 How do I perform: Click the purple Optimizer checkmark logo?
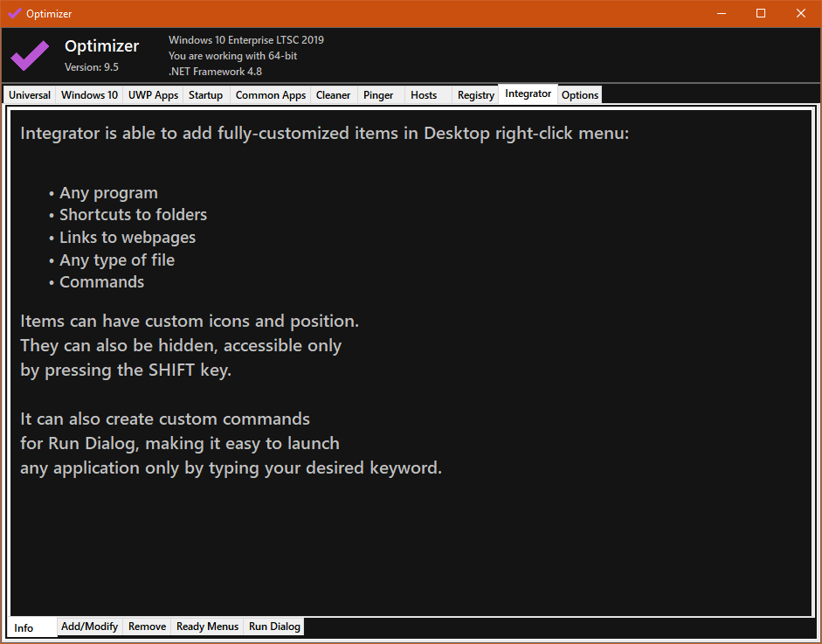pyautogui.click(x=30, y=56)
